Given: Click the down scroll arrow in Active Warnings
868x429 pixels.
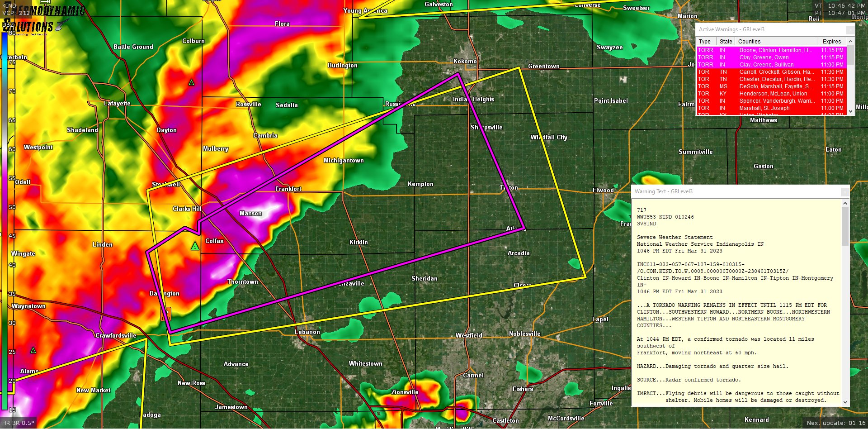Looking at the screenshot, I should point(850,110).
